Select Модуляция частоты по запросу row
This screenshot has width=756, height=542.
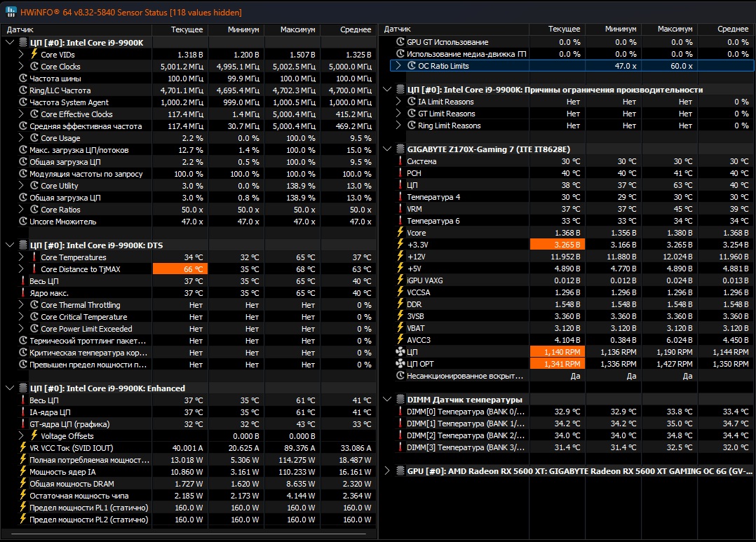coord(189,174)
